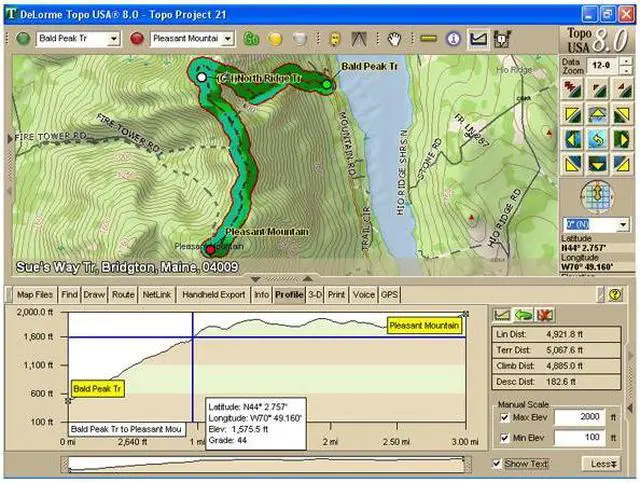Screen dimensions: 640x483
Task: Open the Handheld Export tab
Action: (213, 295)
